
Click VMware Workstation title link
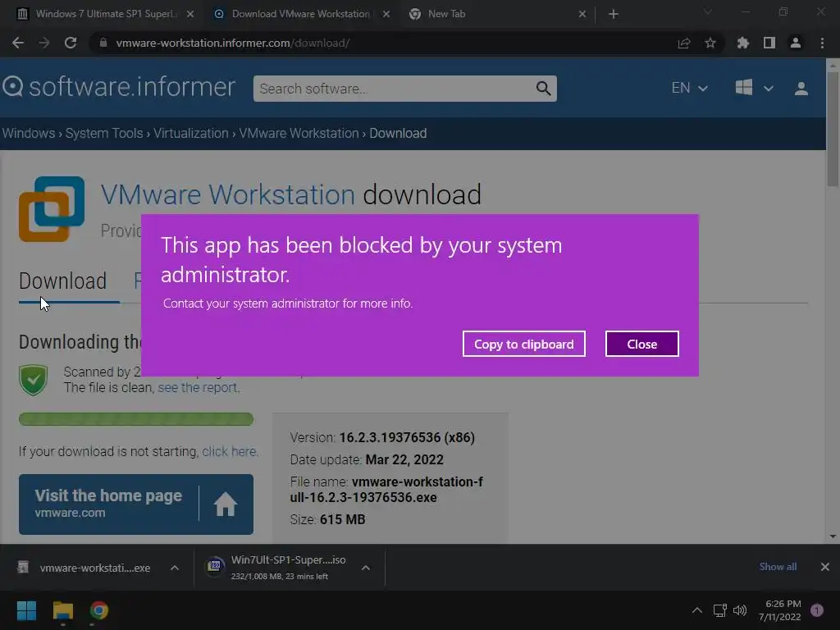[x=228, y=194]
